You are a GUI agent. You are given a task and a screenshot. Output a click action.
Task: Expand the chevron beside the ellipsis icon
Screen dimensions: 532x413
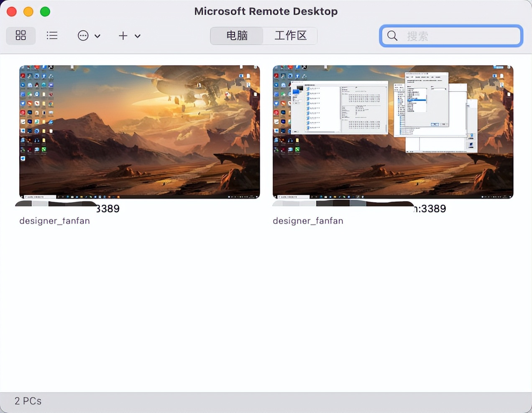[97, 36]
